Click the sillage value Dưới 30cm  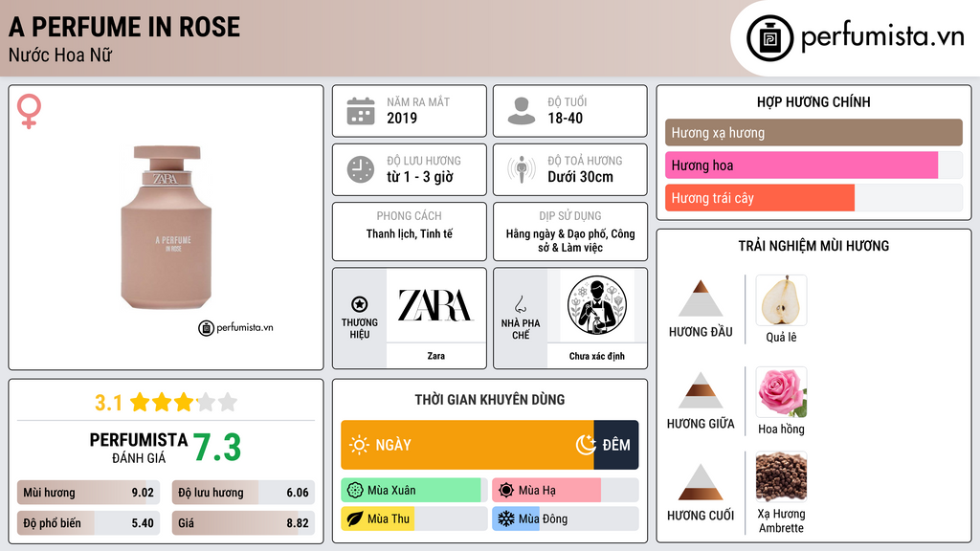coord(580,177)
